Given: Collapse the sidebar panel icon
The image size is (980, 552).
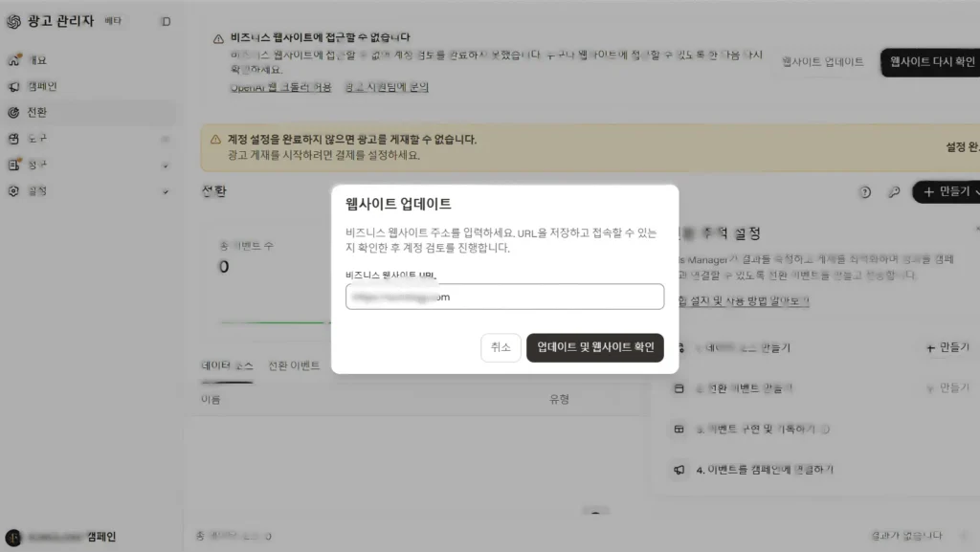Looking at the screenshot, I should pos(166,22).
